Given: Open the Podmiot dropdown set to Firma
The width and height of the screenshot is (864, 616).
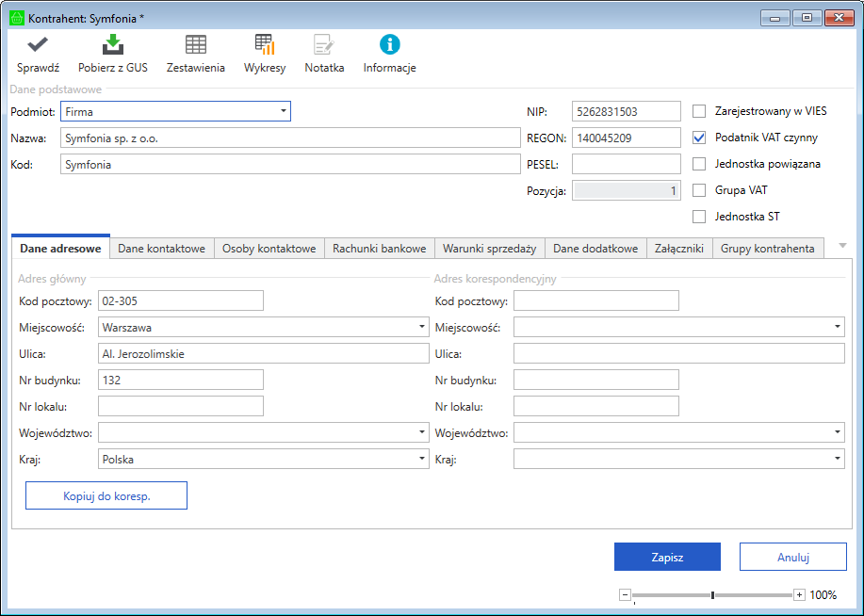Looking at the screenshot, I should pyautogui.click(x=176, y=111).
